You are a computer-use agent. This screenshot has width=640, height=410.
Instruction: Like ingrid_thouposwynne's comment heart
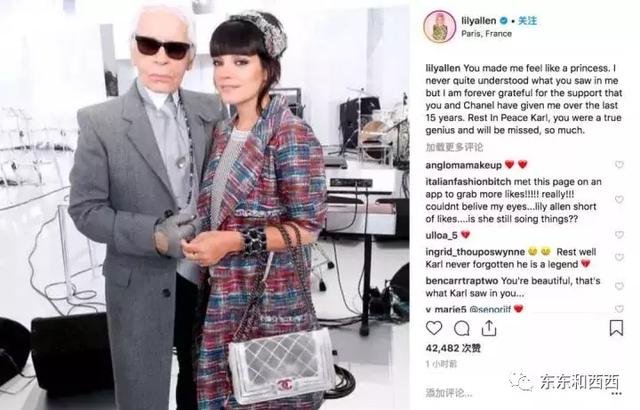(619, 257)
